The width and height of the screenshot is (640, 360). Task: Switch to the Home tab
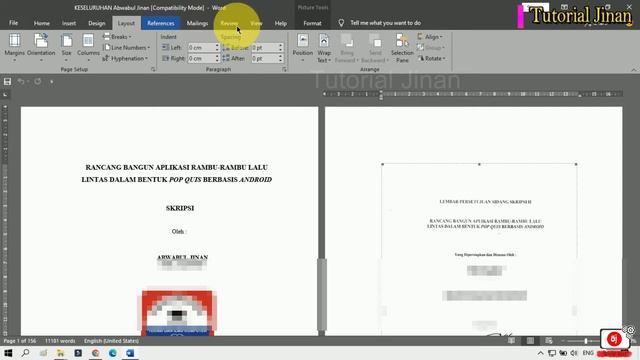[x=42, y=23]
